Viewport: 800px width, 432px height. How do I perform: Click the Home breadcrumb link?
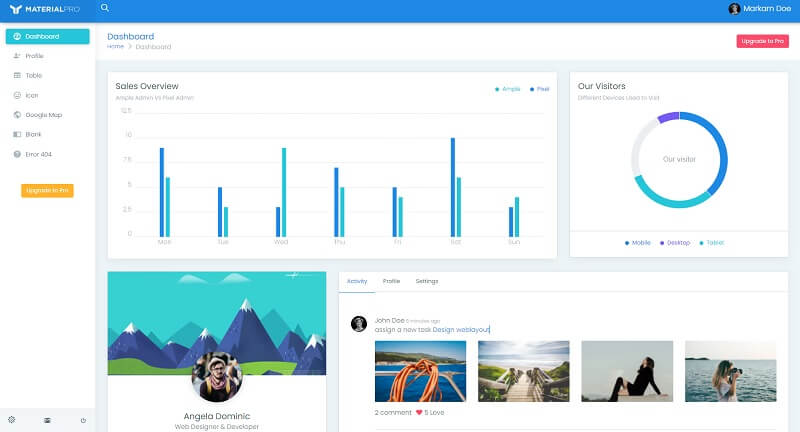click(x=116, y=47)
